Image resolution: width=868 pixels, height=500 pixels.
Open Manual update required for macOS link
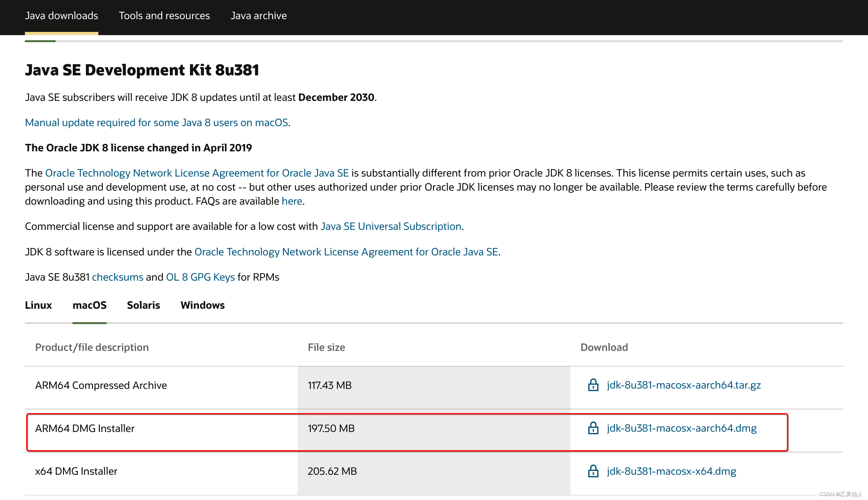(156, 123)
